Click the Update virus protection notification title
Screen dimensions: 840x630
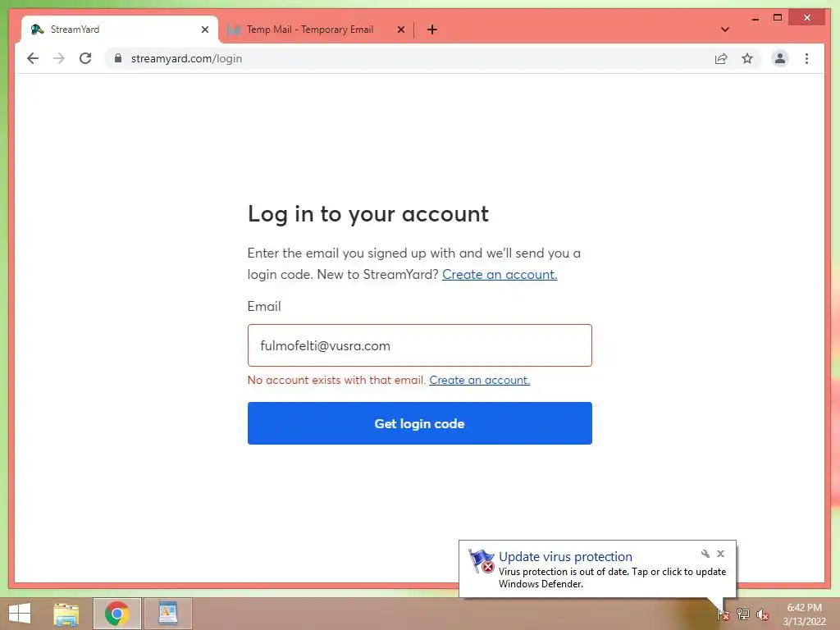565,557
